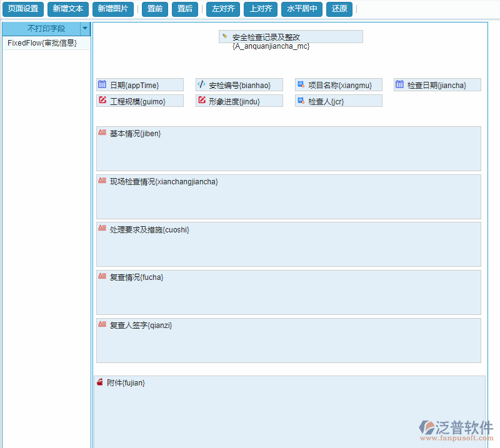Click the red edit icon beside 工程规模{guimo}
Screen dimensions: 500x448
click(102, 100)
